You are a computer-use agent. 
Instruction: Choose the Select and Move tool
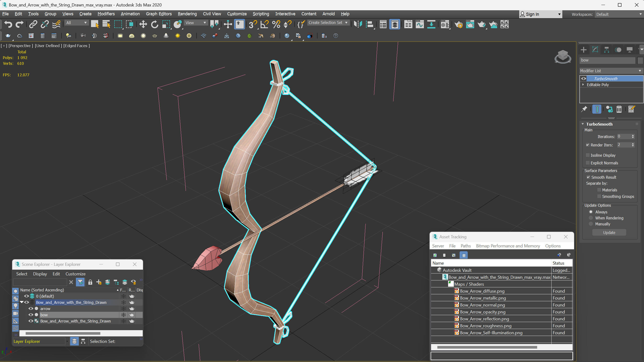[x=143, y=24]
